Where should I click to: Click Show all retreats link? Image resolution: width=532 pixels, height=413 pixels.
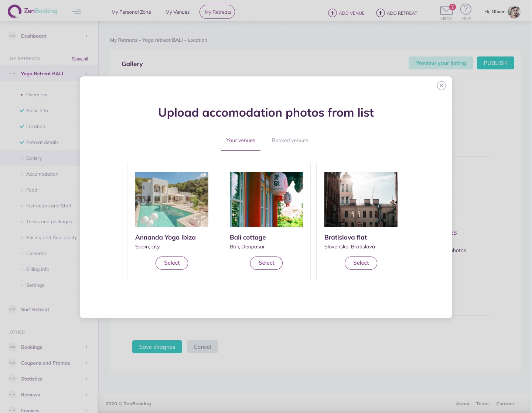[80, 59]
